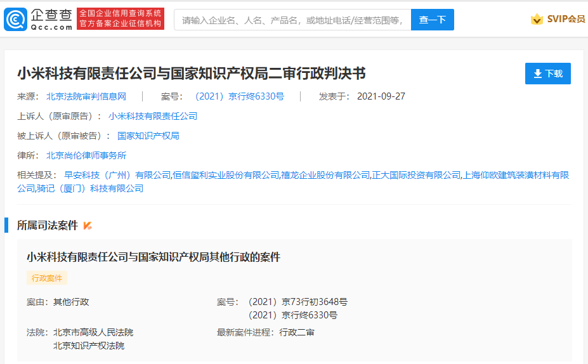Select the publication date 2021-09-27
This screenshot has width=588, height=364.
(x=381, y=97)
